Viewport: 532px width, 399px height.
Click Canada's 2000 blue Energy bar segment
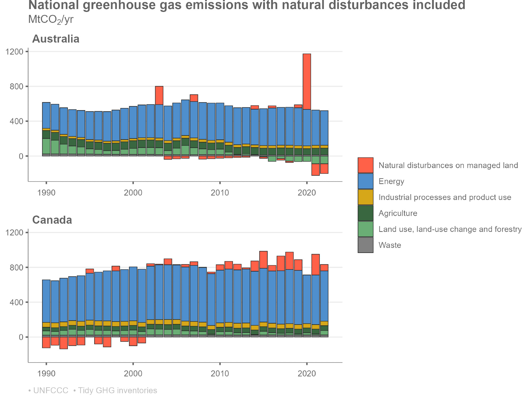133,294
